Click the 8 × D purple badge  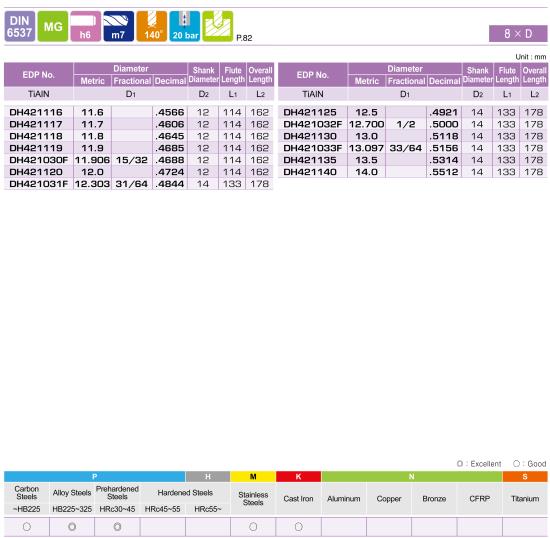click(x=518, y=34)
